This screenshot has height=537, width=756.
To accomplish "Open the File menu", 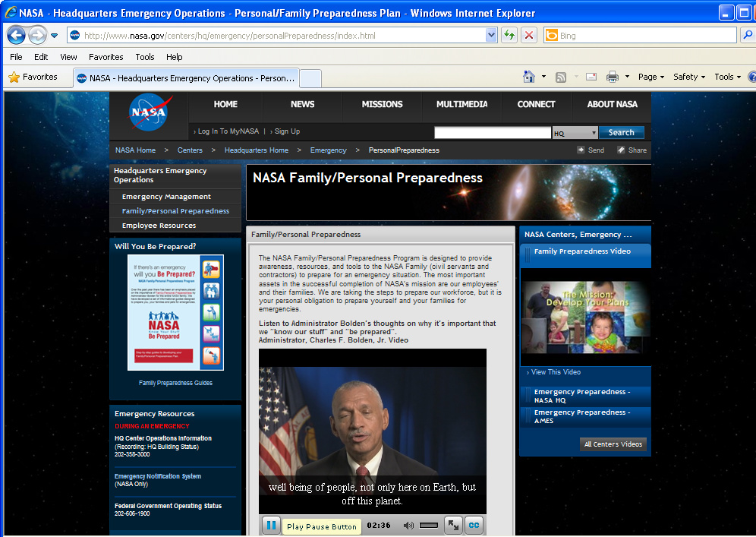I will pyautogui.click(x=16, y=57).
